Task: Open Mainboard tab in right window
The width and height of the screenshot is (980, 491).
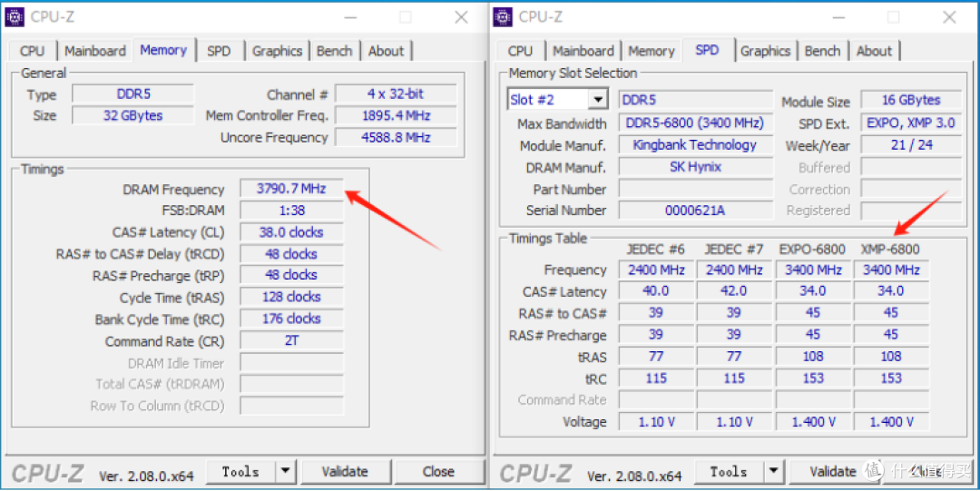Action: pyautogui.click(x=583, y=52)
